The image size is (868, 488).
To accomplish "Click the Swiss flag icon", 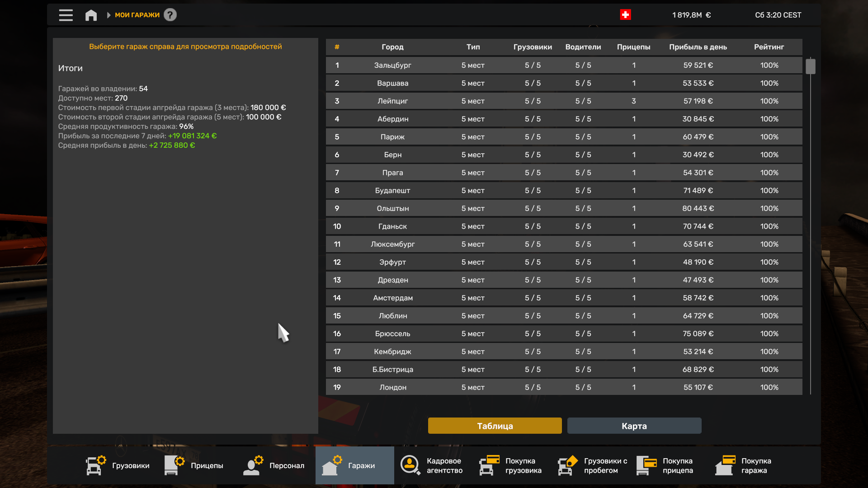I will tap(625, 15).
